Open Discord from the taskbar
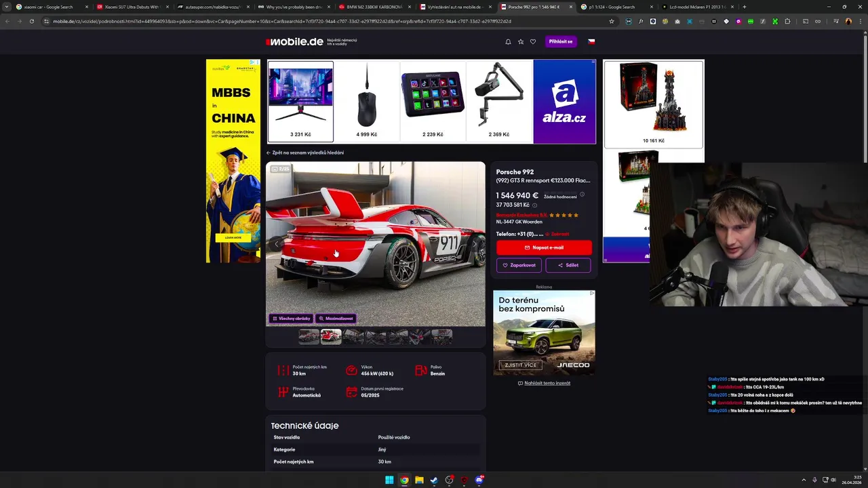 479,481
